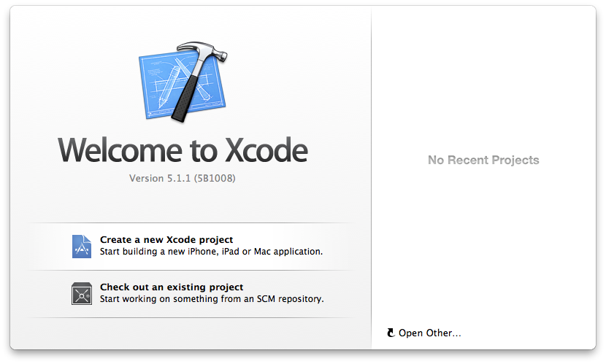Click the hammer head in the Xcode logo

click(202, 51)
